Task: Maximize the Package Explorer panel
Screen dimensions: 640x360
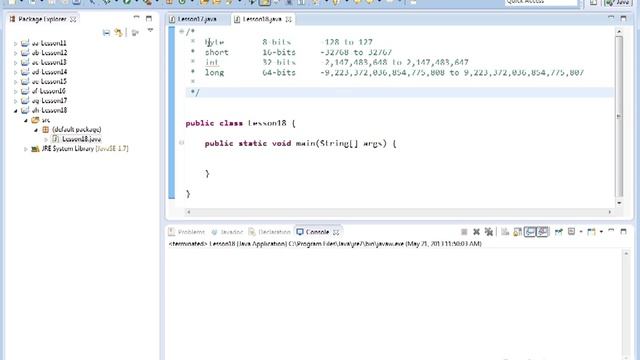Action: pyautogui.click(x=149, y=18)
